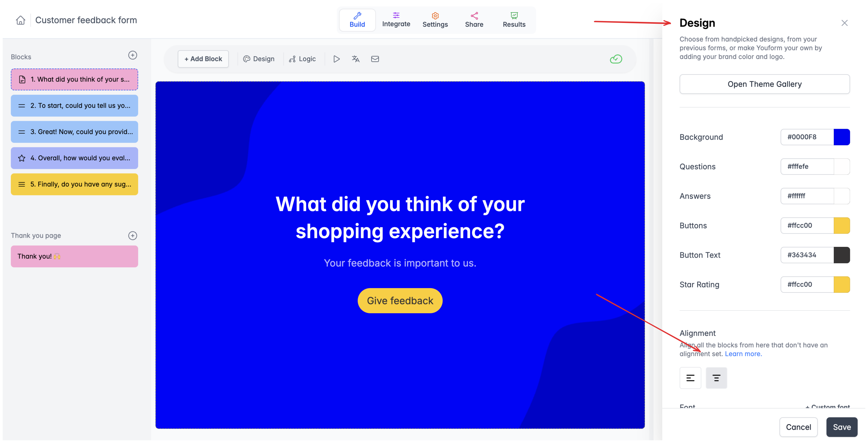Open Design from the toolbar
Viewport: 868px width, 443px height.
(x=259, y=59)
